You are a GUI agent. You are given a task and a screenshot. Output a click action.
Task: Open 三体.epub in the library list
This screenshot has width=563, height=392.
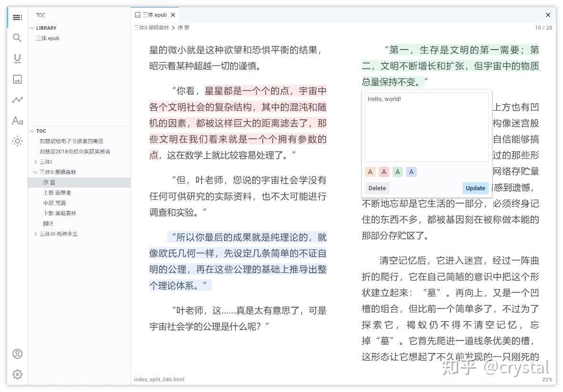(x=48, y=38)
